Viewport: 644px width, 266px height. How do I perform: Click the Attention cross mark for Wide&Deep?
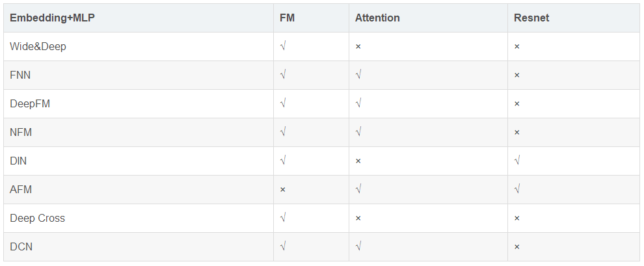pos(358,47)
